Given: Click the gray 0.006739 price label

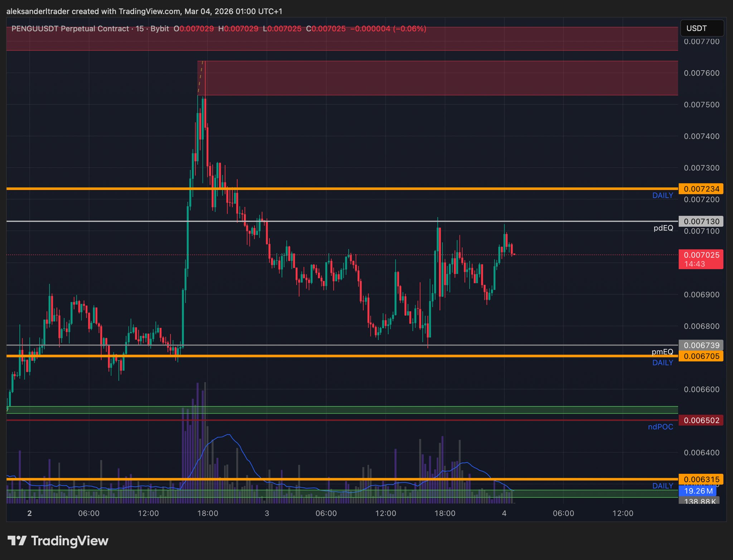Looking at the screenshot, I should pos(701,345).
